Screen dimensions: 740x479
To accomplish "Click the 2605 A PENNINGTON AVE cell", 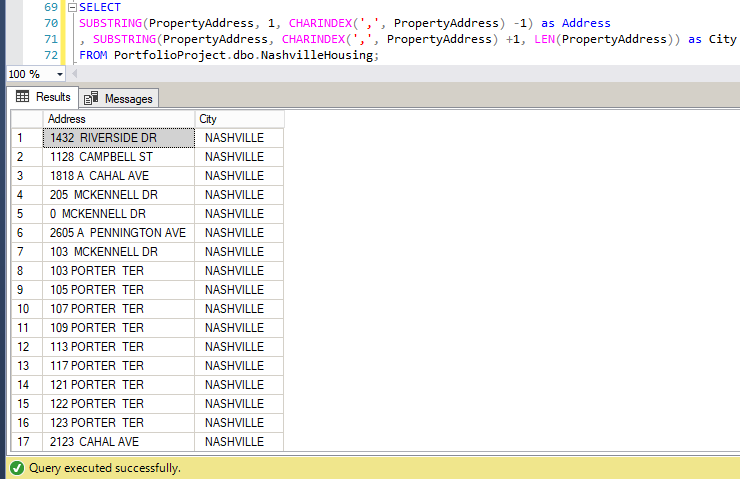I will (118, 233).
